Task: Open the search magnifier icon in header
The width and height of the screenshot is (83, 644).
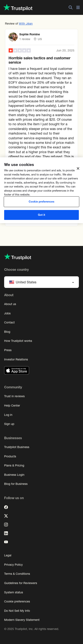Action: [x=71, y=7]
